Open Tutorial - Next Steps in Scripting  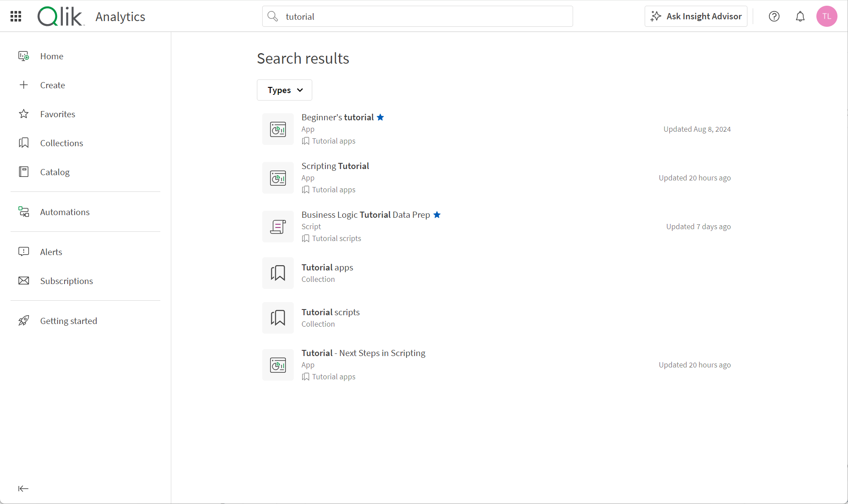pyautogui.click(x=363, y=352)
